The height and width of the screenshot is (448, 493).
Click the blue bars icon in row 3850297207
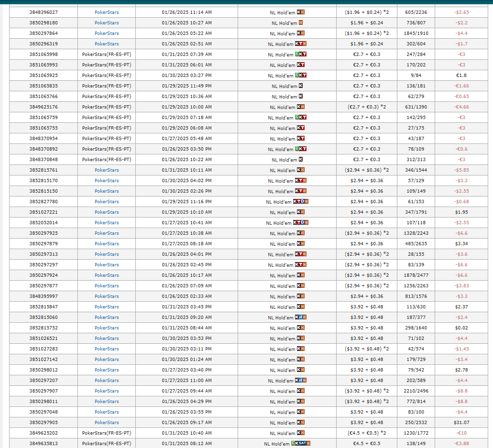coord(301,380)
